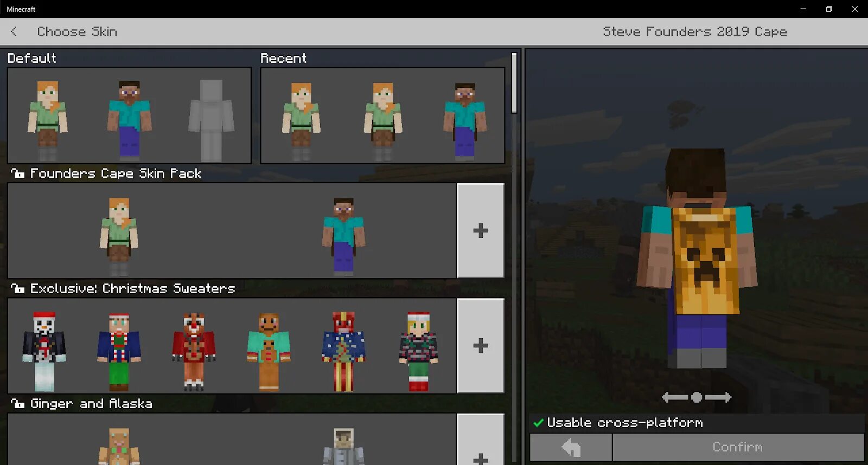Select Steve skin in Default section

point(129,120)
